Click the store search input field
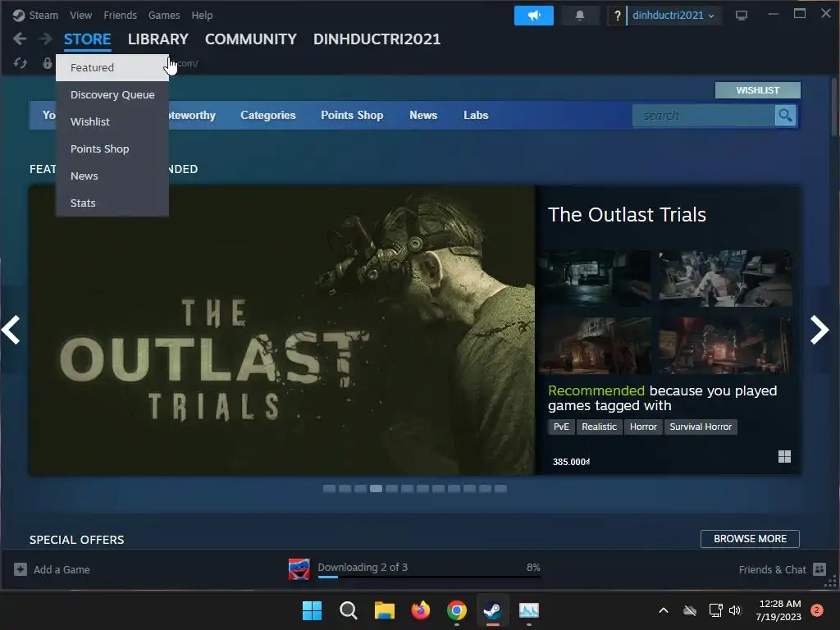The height and width of the screenshot is (630, 840). (x=704, y=115)
